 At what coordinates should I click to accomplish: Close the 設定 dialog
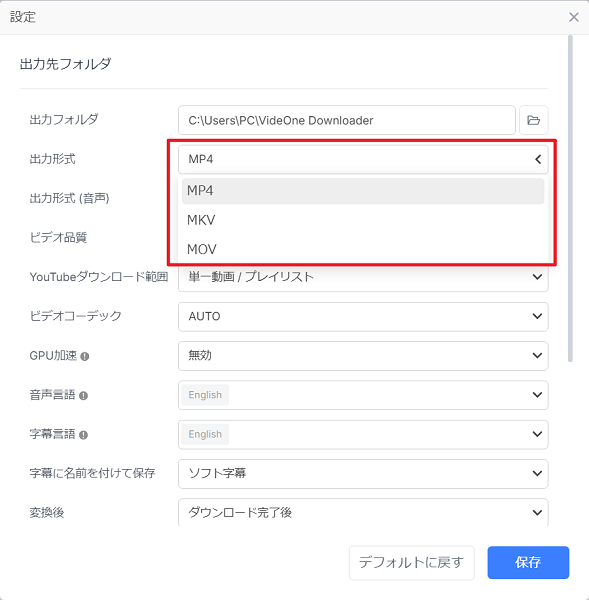tap(573, 17)
